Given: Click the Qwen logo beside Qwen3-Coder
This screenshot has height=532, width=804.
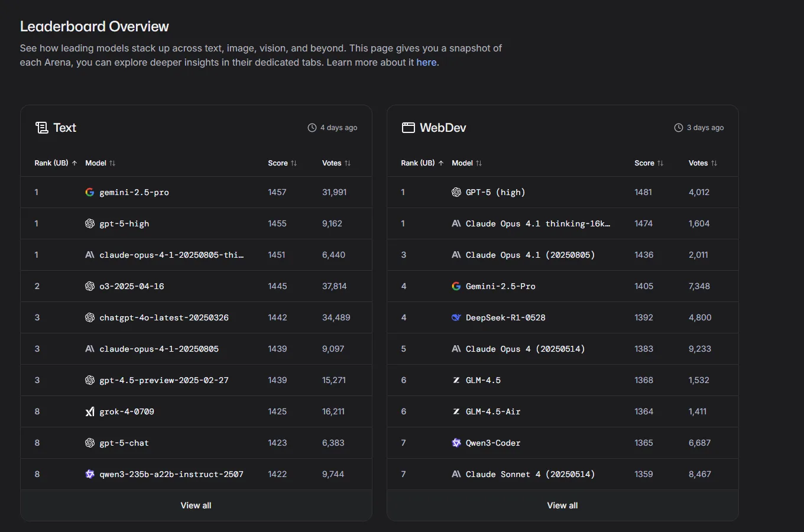Looking at the screenshot, I should coord(456,443).
